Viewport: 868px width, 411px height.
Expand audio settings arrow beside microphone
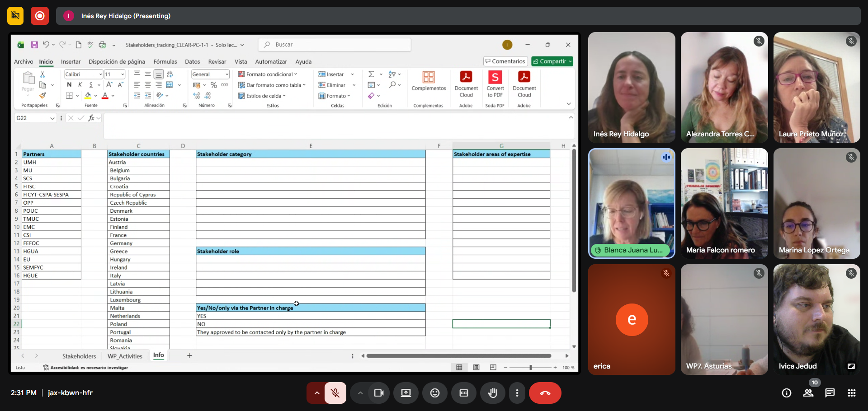click(x=316, y=393)
